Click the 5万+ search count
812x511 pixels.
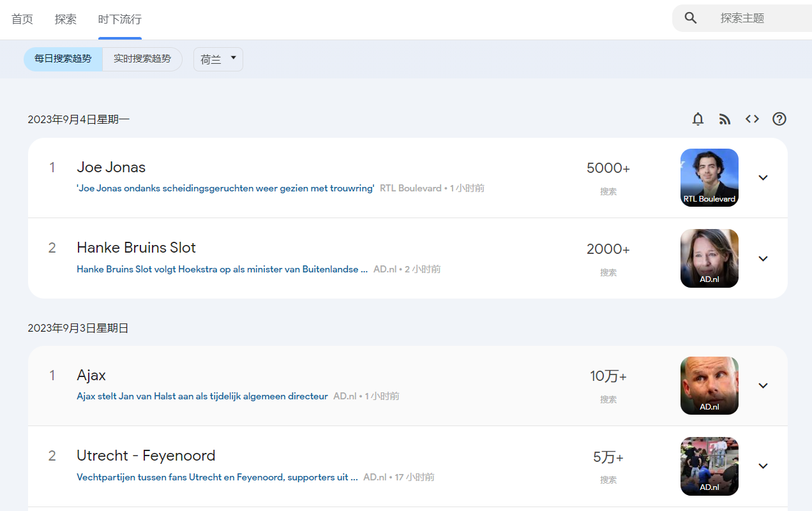608,457
